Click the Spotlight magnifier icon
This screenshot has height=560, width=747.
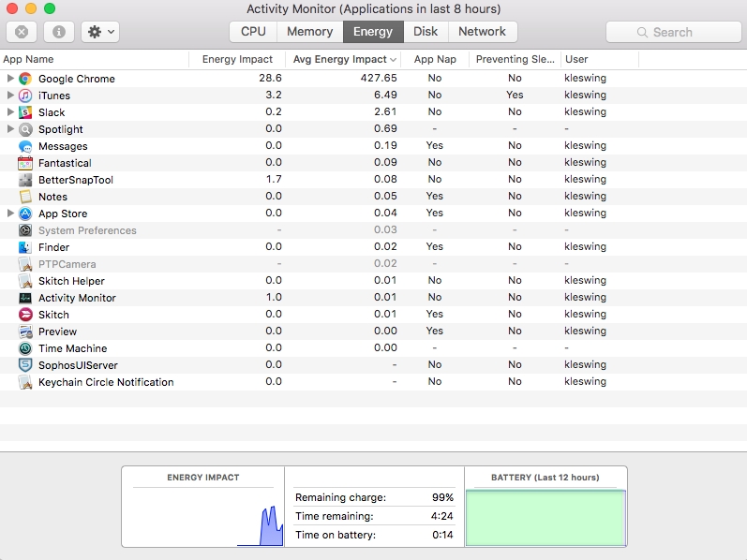click(25, 129)
